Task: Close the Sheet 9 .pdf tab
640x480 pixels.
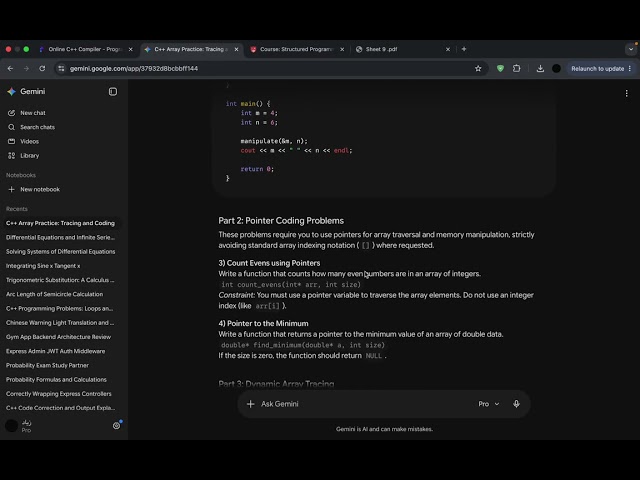Action: pos(448,49)
